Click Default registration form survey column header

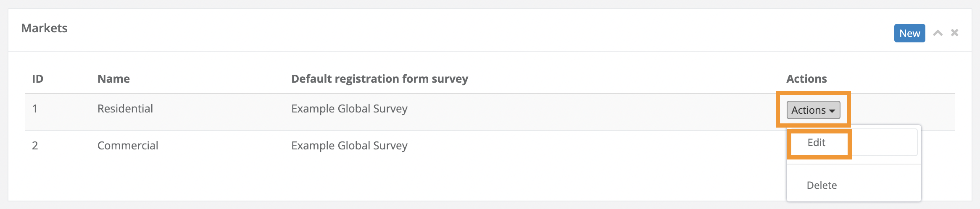(379, 79)
